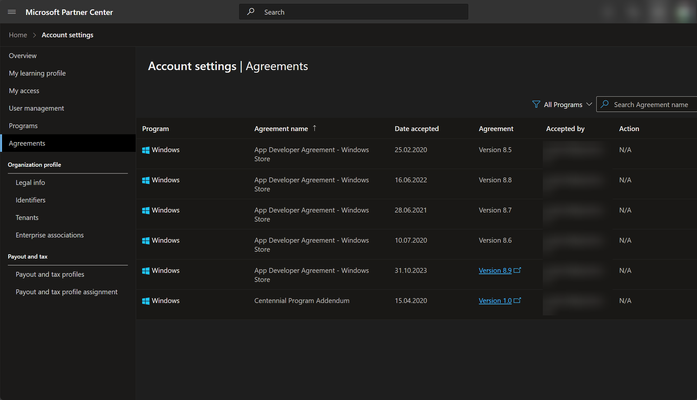This screenshot has width=697, height=400.
Task: Click Centennial Program Addendum agreement name
Action: [x=302, y=301]
